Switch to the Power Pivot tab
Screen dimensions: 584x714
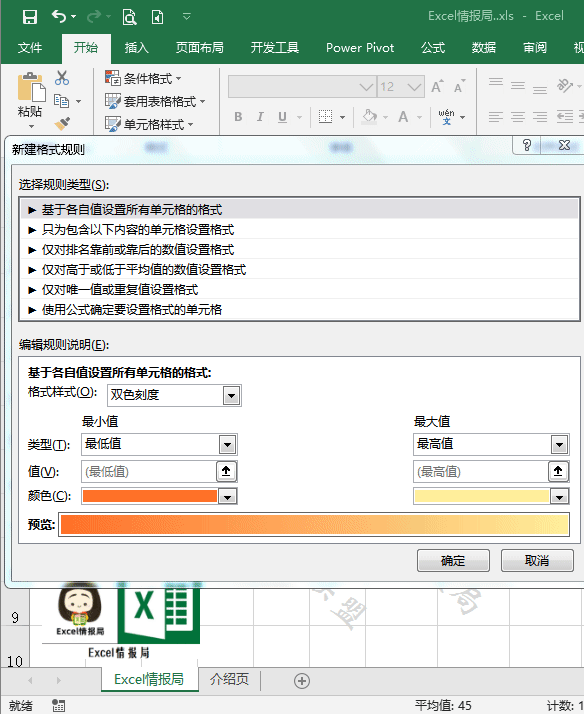pyautogui.click(x=360, y=47)
